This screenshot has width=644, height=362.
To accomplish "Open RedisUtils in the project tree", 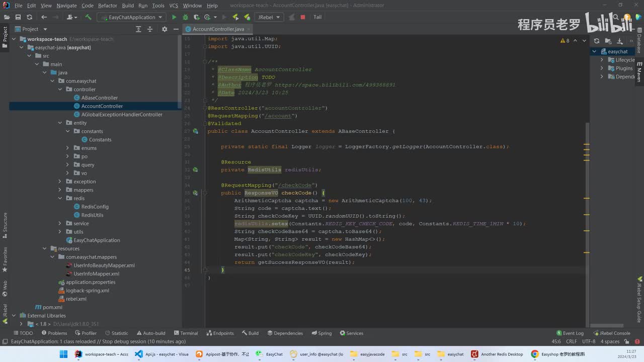I will pyautogui.click(x=92, y=215).
